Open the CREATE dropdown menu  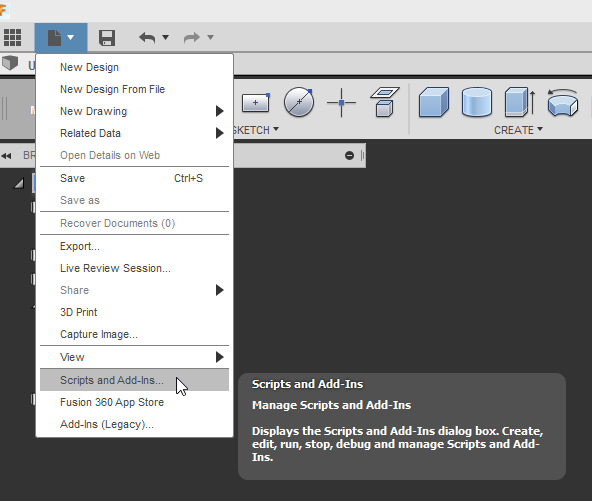tap(518, 130)
